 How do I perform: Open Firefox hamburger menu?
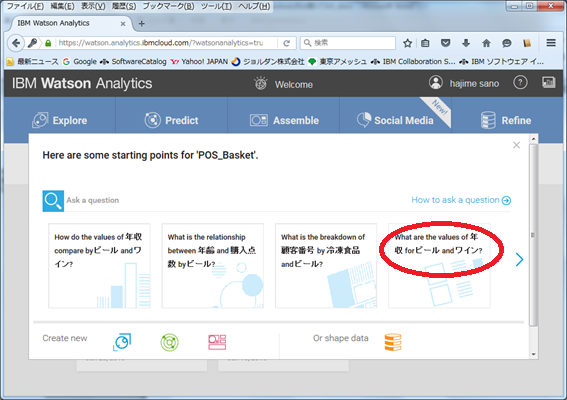click(x=551, y=43)
